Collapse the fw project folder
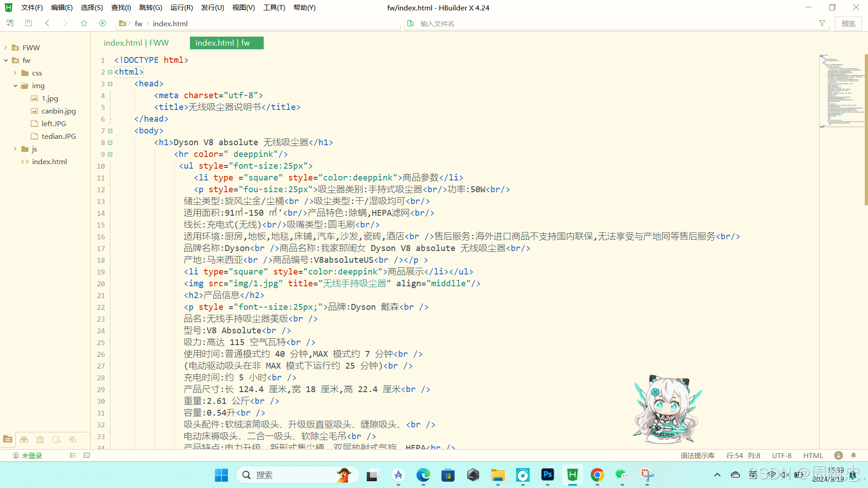 click(x=6, y=60)
